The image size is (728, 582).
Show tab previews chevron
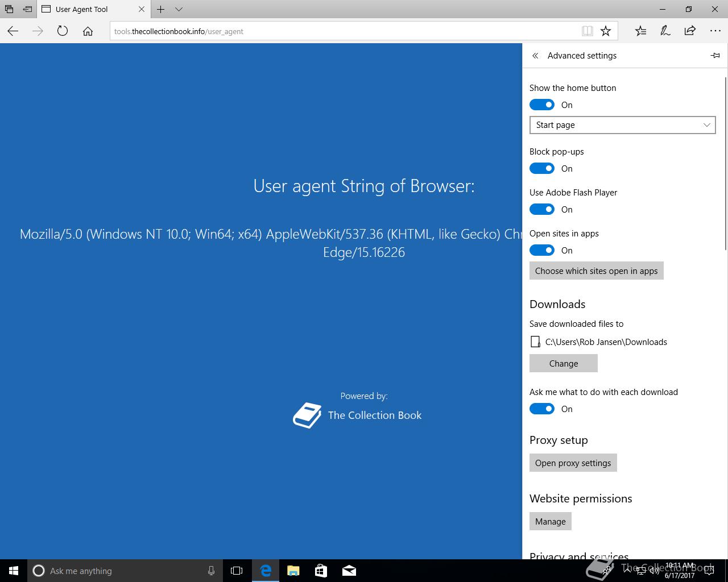[x=179, y=9]
